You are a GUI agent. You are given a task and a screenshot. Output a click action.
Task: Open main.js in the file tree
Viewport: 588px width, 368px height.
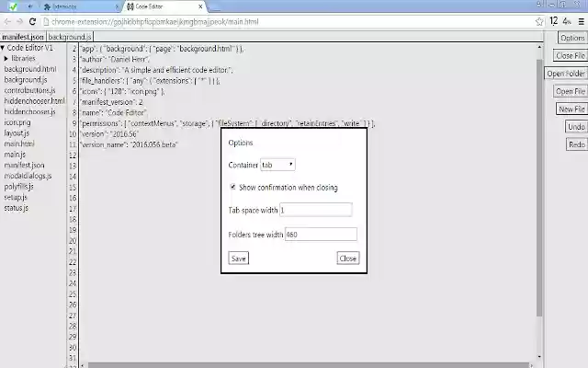15,155
